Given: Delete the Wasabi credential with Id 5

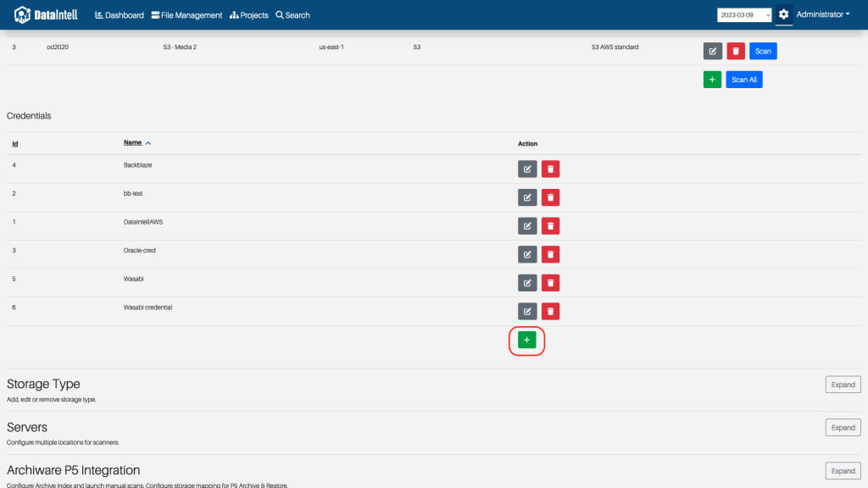Looking at the screenshot, I should 550,283.
